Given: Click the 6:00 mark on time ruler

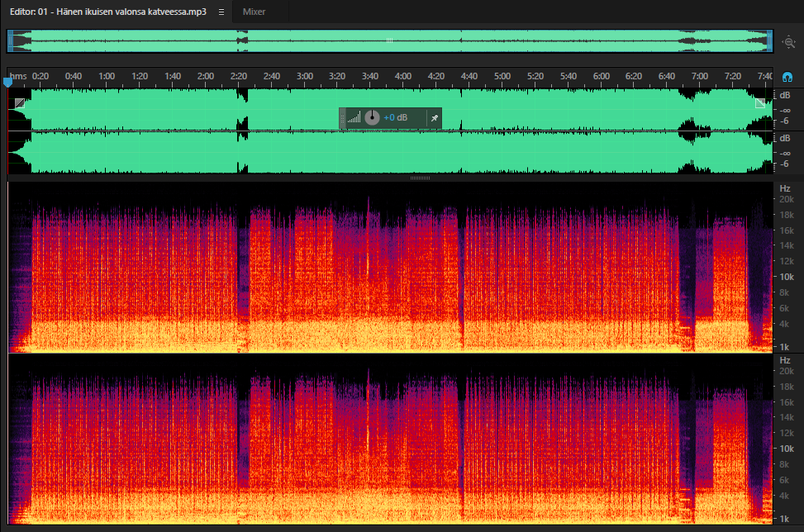Looking at the screenshot, I should (601, 76).
